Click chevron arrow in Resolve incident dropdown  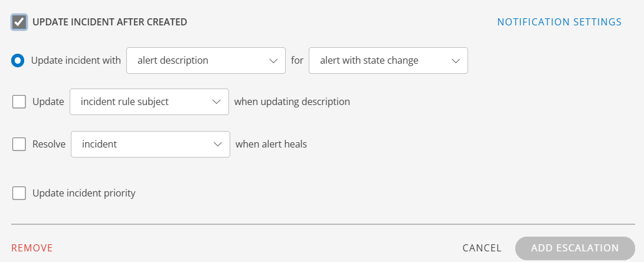(217, 144)
